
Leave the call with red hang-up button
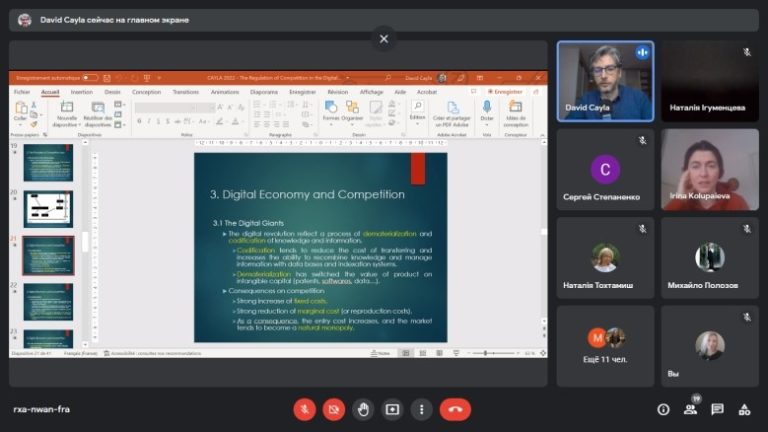455,409
